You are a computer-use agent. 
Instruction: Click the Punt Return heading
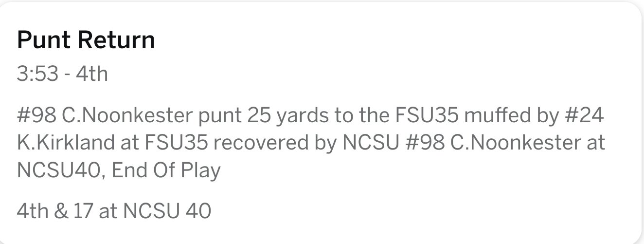(x=86, y=40)
